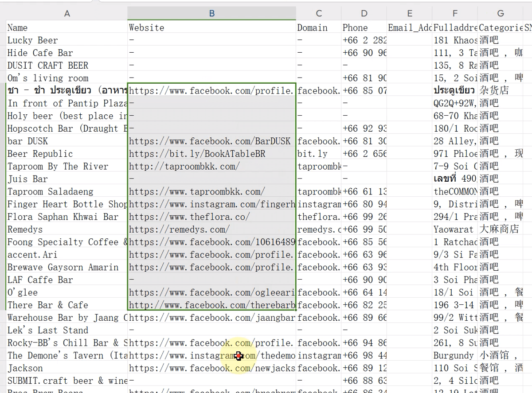This screenshot has width=532, height=393.
Task: Click the 'Name' header cell
Action: (67, 27)
